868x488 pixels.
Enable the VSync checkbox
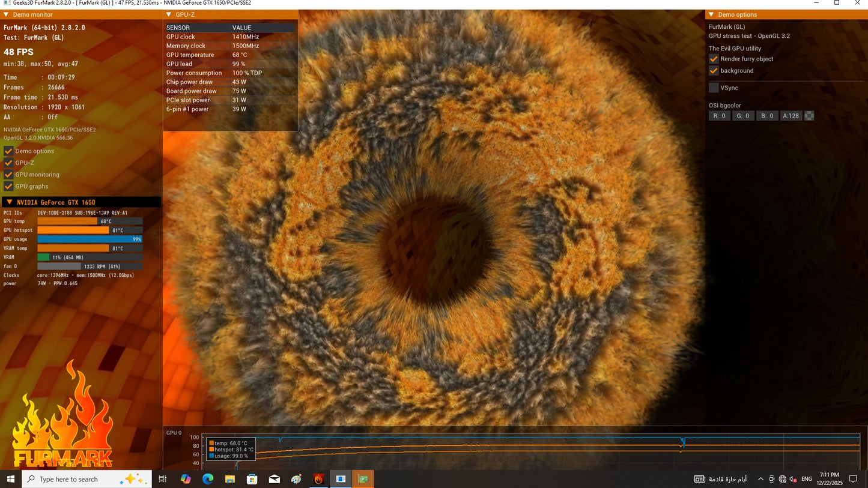[x=714, y=88]
